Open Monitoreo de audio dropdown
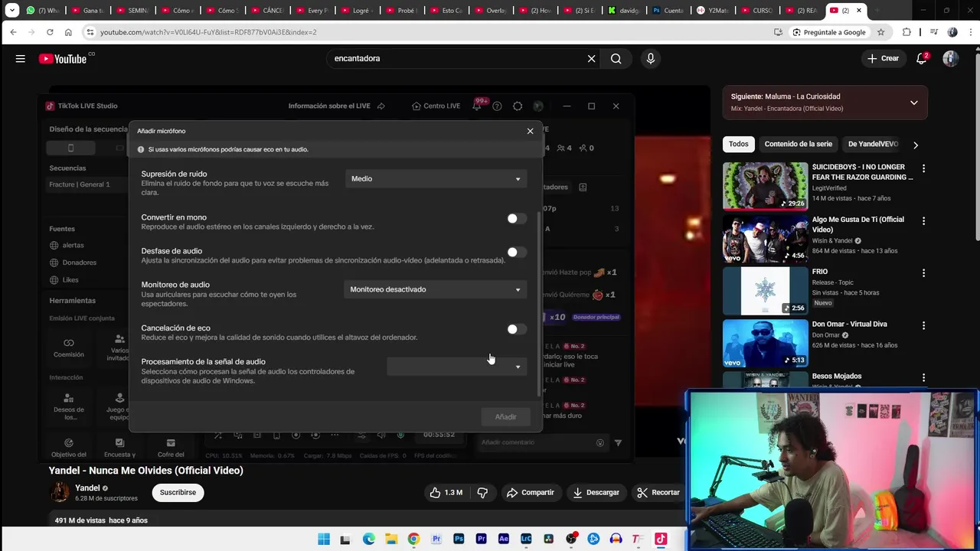This screenshot has width=980, height=551. [x=436, y=289]
